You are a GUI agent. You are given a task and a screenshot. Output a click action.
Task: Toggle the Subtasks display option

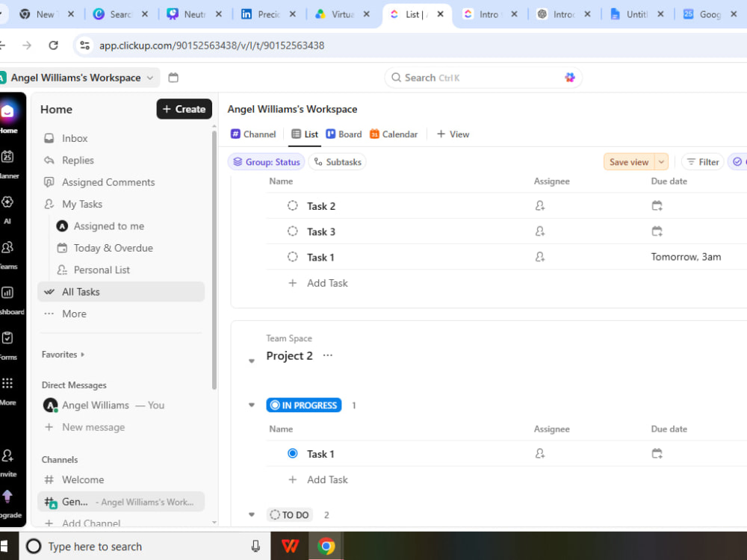[338, 162]
